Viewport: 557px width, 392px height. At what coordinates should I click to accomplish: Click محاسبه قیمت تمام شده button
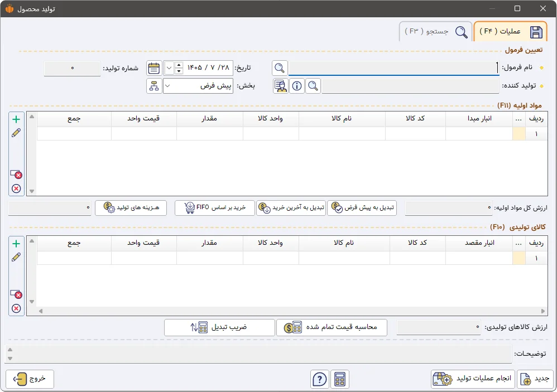332,327
